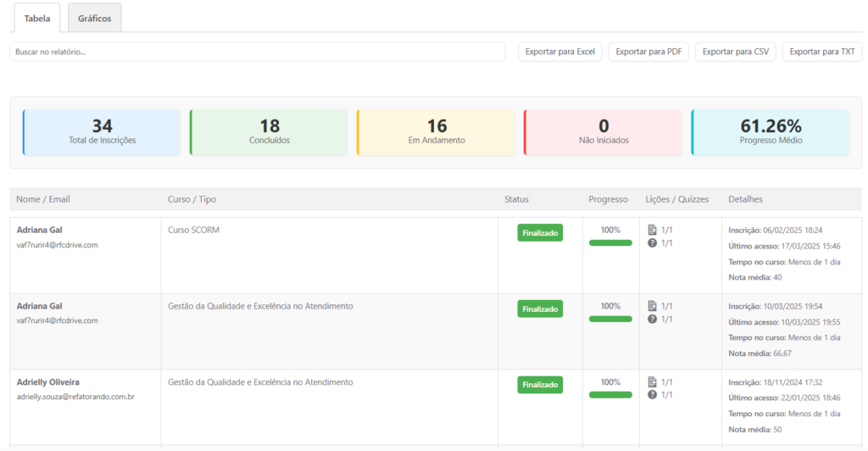This screenshot has height=451, width=868.
Task: Click the 100% progress bar for Adrielly Oliveira
Action: click(610, 395)
